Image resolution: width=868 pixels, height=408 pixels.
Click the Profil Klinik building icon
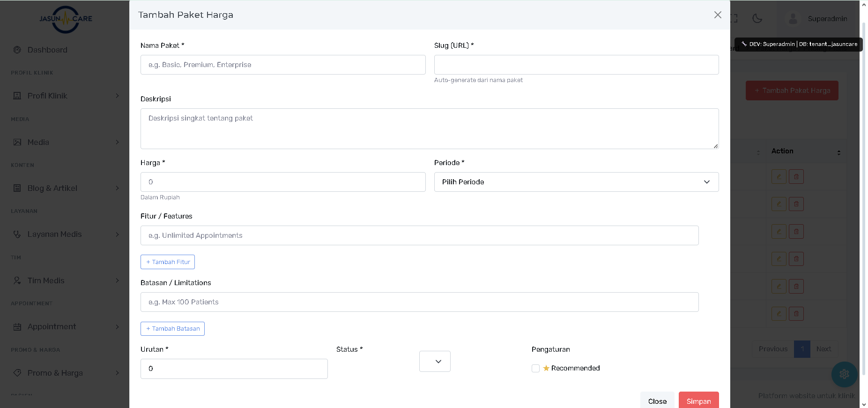(x=17, y=96)
